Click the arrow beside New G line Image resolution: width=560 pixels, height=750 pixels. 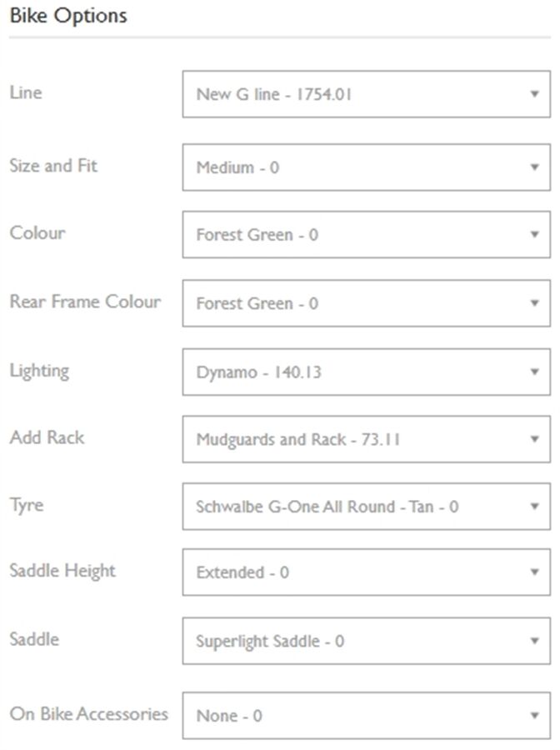tap(535, 94)
